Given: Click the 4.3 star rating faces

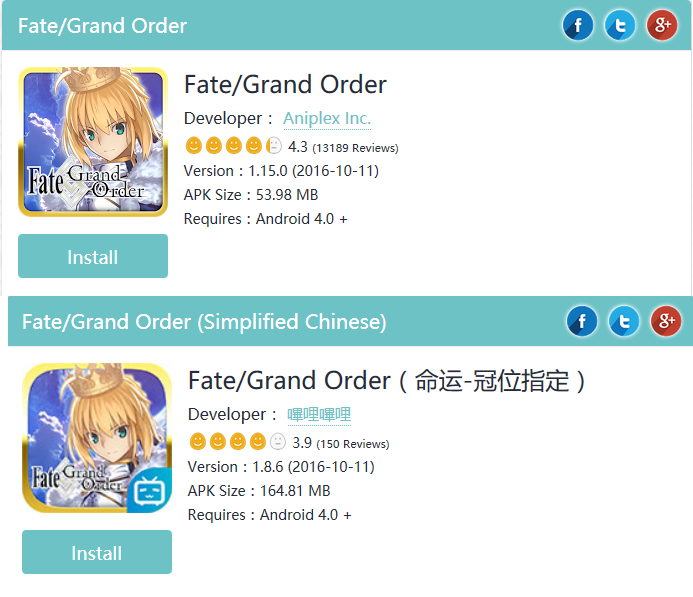Looking at the screenshot, I should 234,146.
